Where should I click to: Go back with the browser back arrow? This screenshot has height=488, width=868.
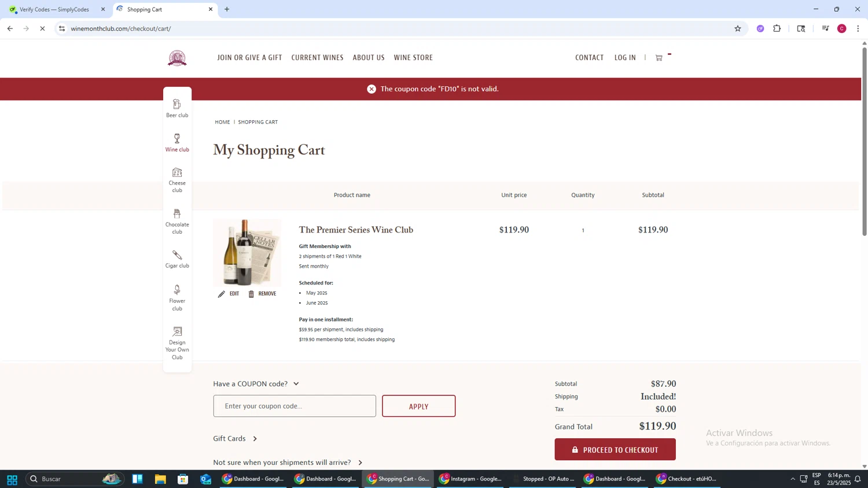click(10, 28)
